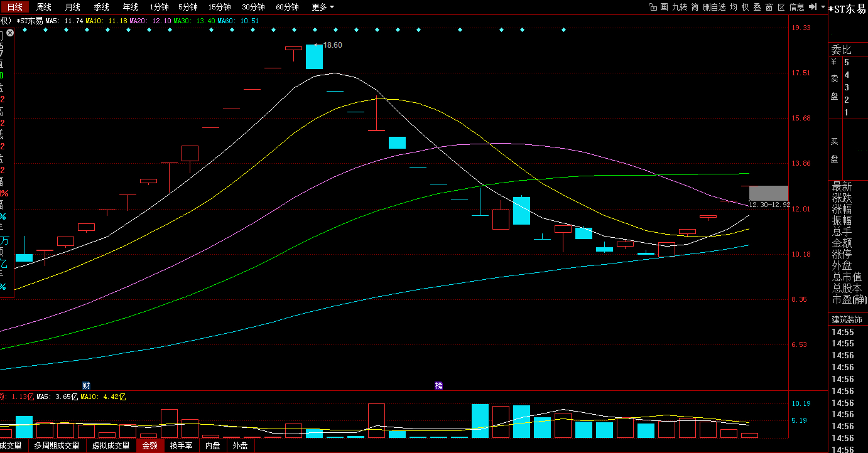Toggle the 窗 multi-window option

click(x=769, y=7)
